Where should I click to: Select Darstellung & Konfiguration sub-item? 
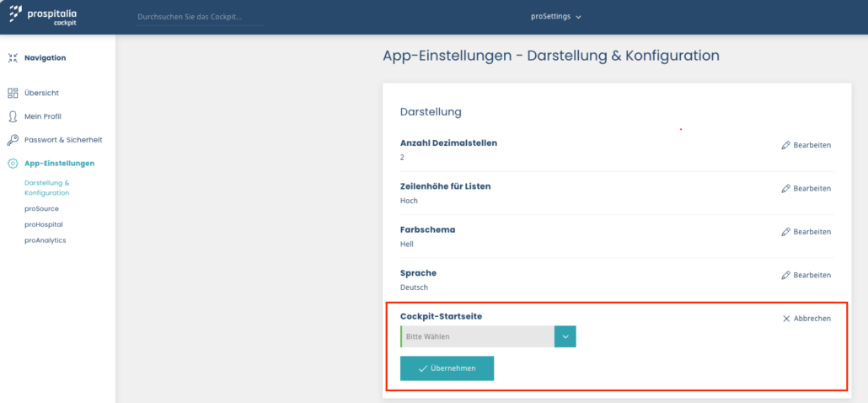tap(47, 188)
